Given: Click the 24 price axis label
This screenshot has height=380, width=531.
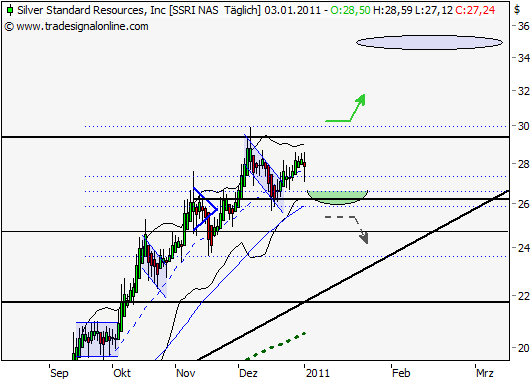Looking at the screenshot, I should (x=524, y=248).
